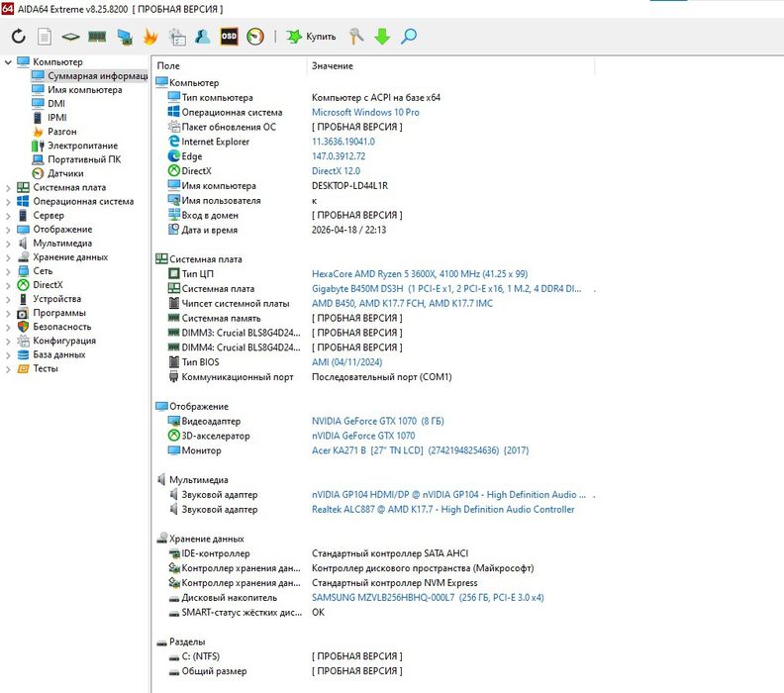Image resolution: width=784 pixels, height=693 pixels.
Task: Expand the Хранение данных tree node
Action: pos(8,258)
